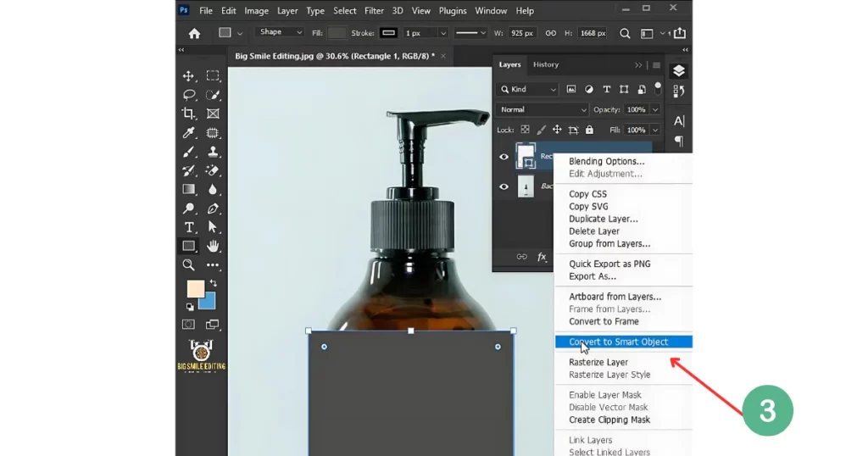Open the foreground color swatch
868x456 pixels.
click(195, 288)
